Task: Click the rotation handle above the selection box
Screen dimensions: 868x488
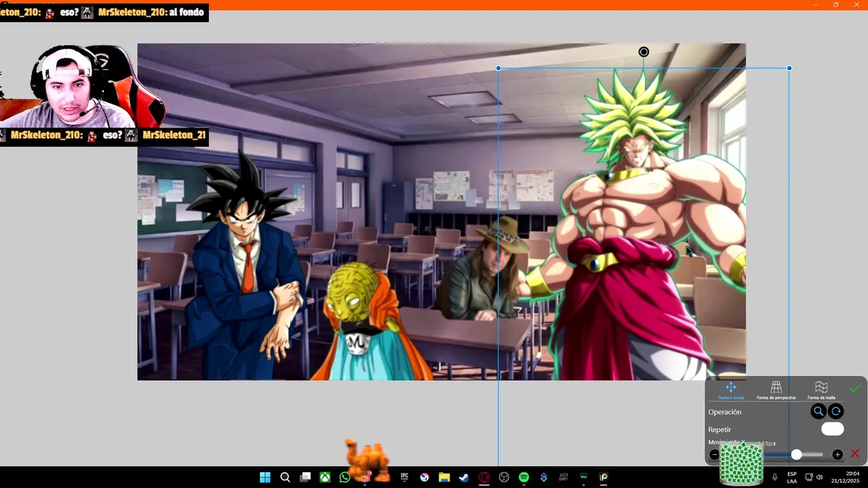Action: (x=644, y=52)
